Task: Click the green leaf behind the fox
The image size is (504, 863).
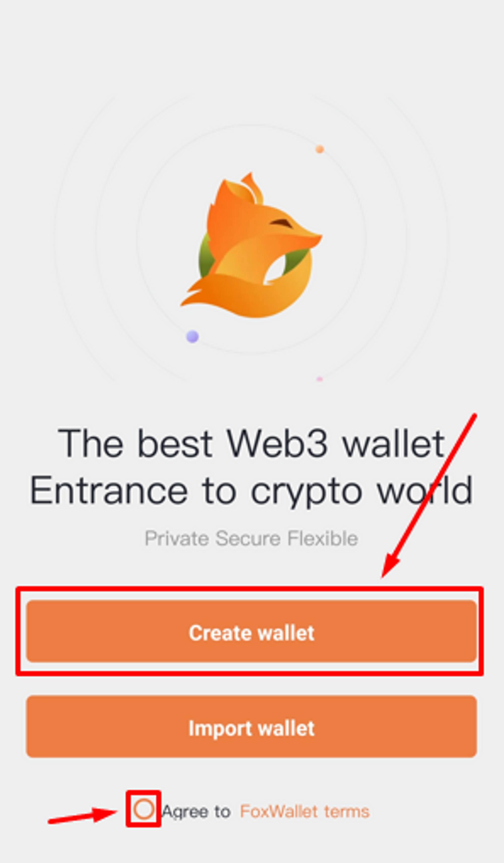Action: click(x=205, y=255)
